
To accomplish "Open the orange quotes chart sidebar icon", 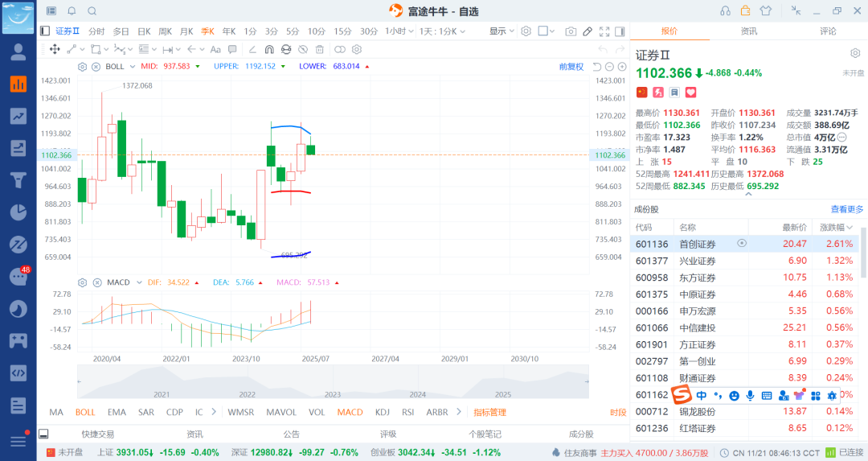I will [x=18, y=84].
